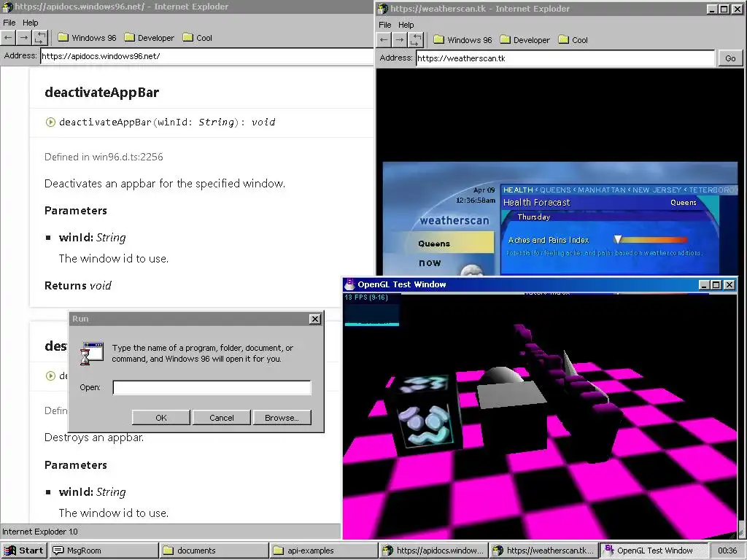Switch to MsgRoom taskbar item

[x=104, y=551]
